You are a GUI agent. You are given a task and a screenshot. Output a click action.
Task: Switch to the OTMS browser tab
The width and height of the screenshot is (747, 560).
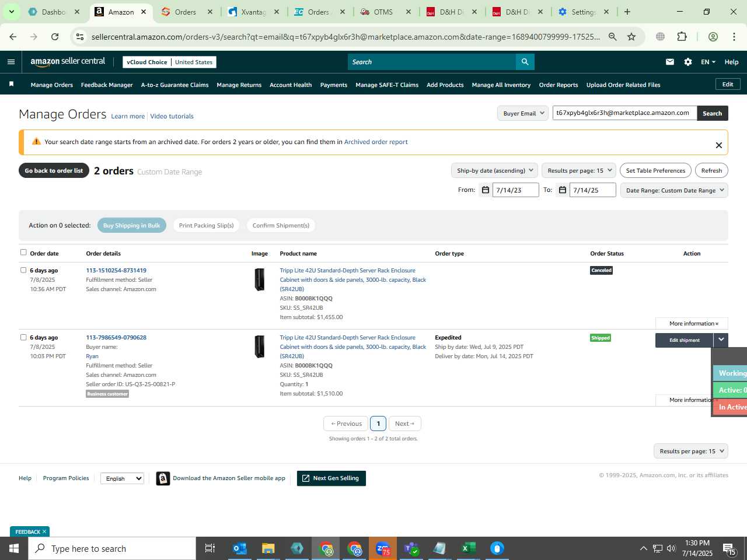pyautogui.click(x=383, y=12)
